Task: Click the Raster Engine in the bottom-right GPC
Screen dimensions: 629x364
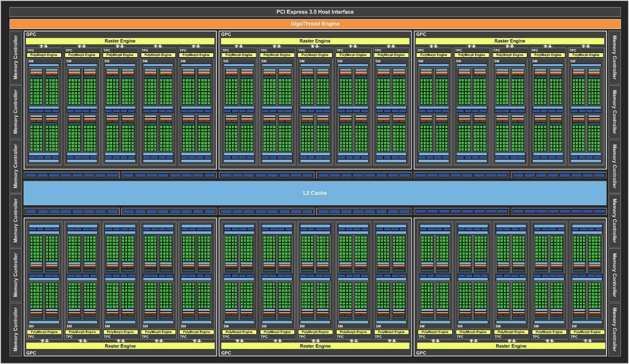Action: (511, 345)
